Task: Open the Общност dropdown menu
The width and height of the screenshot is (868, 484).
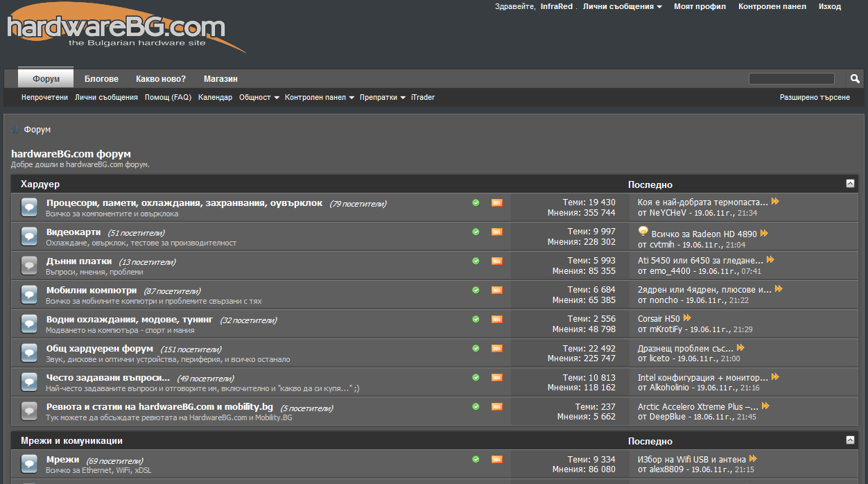Action: (x=259, y=98)
